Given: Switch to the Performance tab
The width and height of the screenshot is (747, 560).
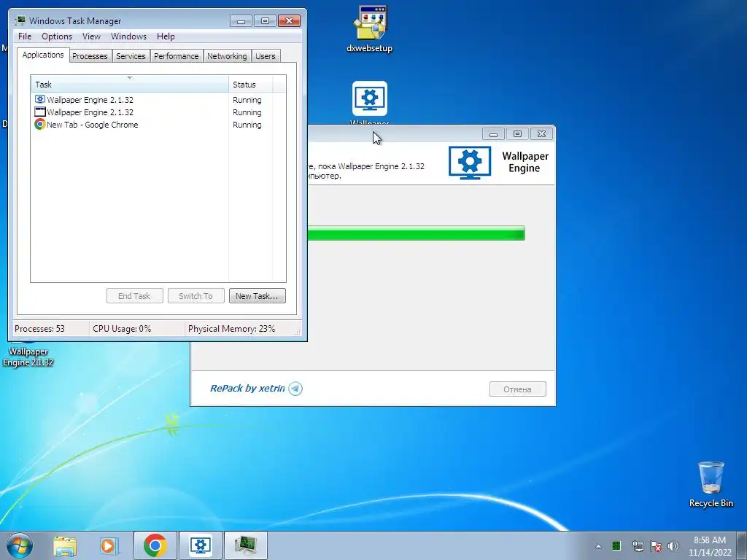Looking at the screenshot, I should pos(177,56).
